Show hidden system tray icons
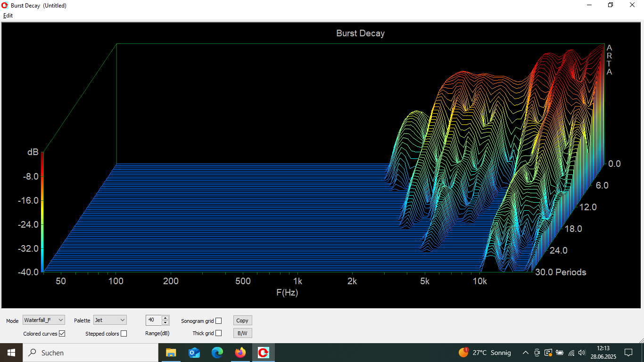644x362 pixels. click(x=526, y=353)
